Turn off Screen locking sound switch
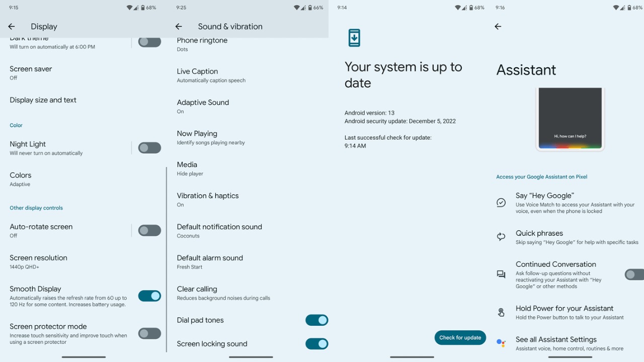This screenshot has width=644, height=362. point(317,344)
